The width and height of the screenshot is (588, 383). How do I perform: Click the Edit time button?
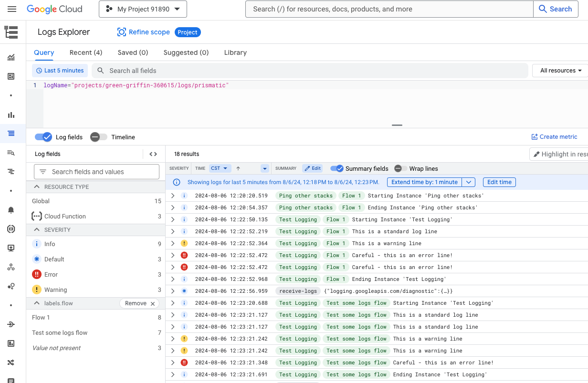click(x=499, y=182)
